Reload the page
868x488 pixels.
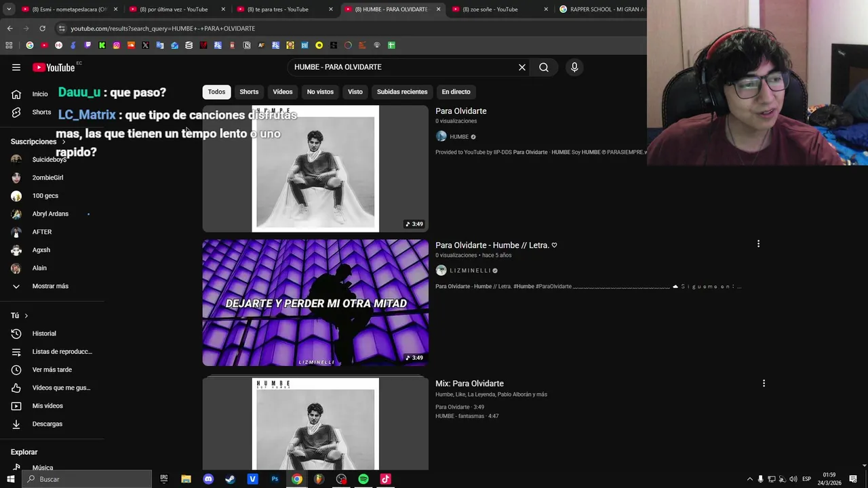pyautogui.click(x=42, y=28)
